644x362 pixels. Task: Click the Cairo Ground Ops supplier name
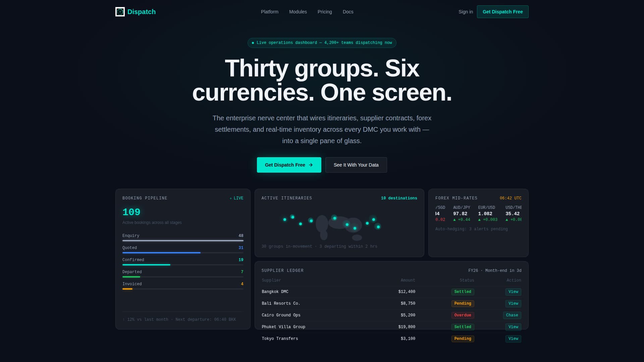[281, 315]
